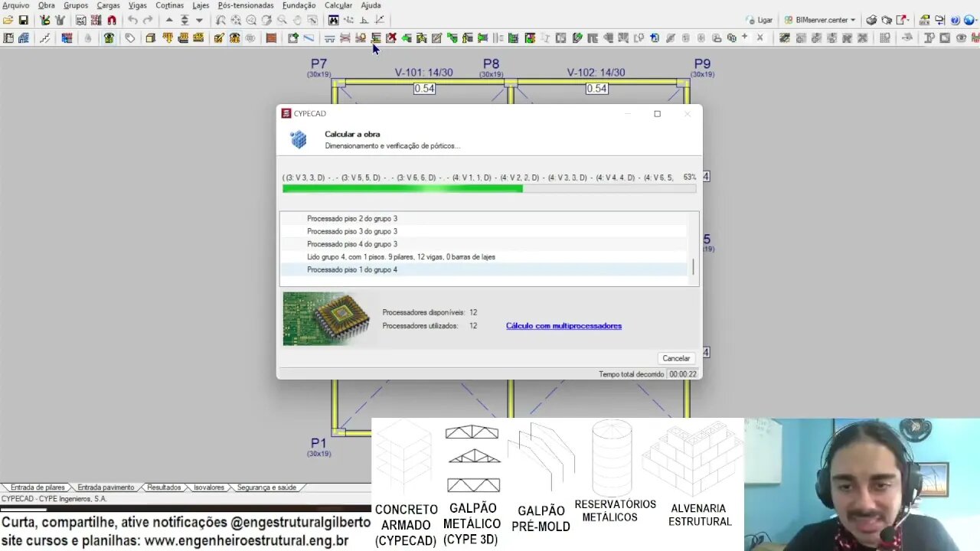Switch to the Isovalores tab
The image size is (980, 551).
(x=209, y=487)
